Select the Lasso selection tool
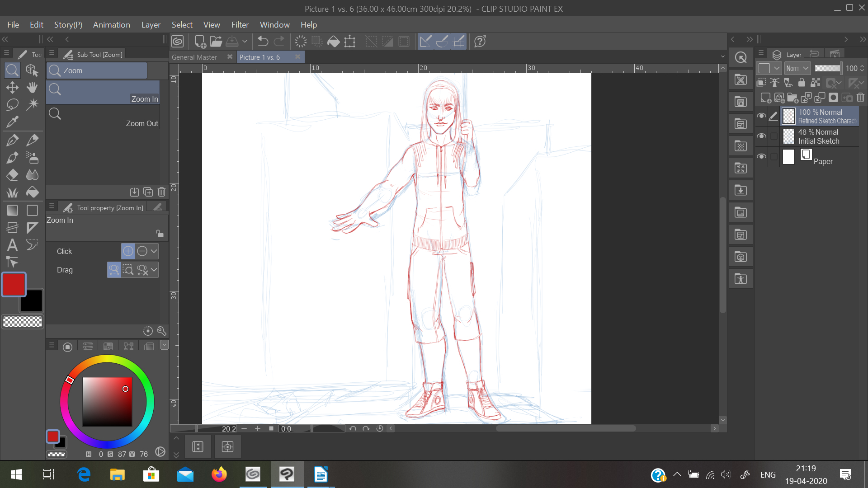The image size is (868, 488). pos(12,104)
